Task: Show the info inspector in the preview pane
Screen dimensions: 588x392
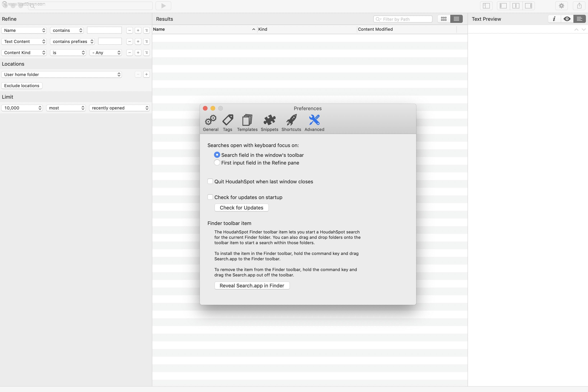Action: click(x=554, y=19)
